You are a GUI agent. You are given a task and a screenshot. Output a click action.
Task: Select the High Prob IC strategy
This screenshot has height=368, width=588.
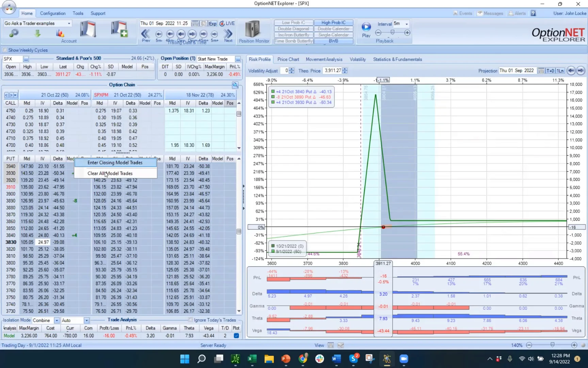click(x=333, y=22)
